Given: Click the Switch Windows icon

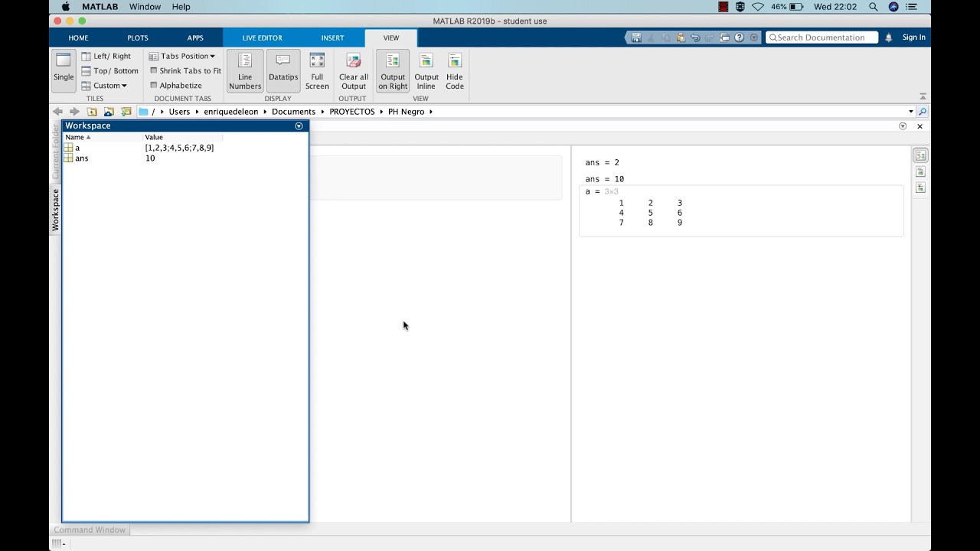Looking at the screenshot, I should 724,37.
